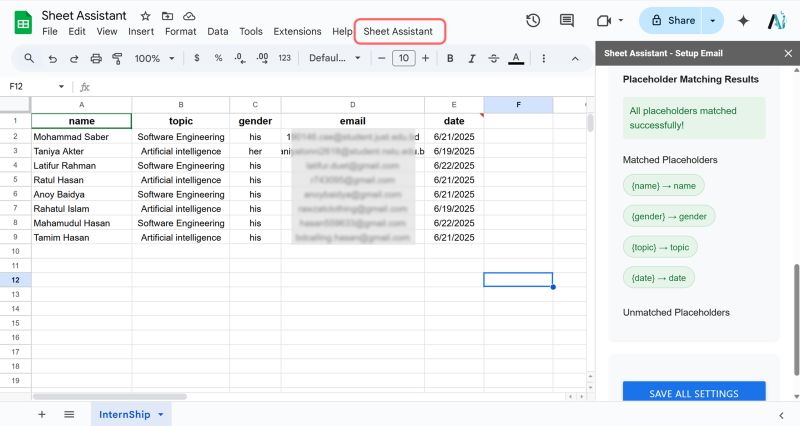
Task: Expand the InternShip sheet tab menu
Action: point(161,414)
